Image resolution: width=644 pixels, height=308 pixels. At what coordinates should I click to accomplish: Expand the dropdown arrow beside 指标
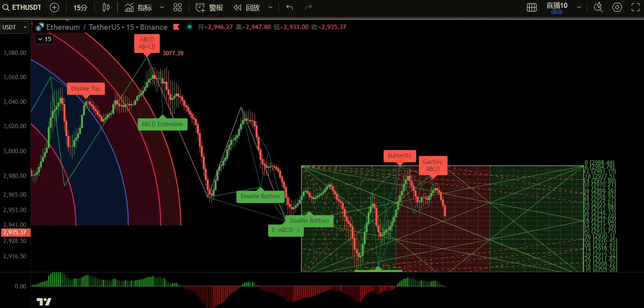(162, 7)
